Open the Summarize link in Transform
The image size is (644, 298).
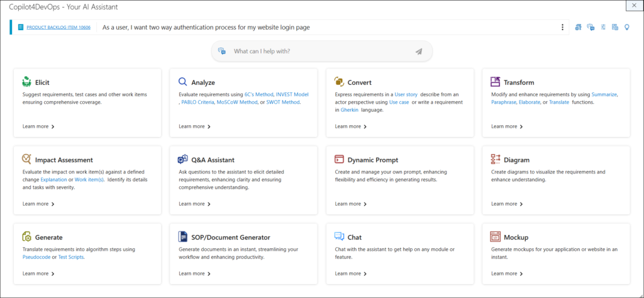[604, 94]
